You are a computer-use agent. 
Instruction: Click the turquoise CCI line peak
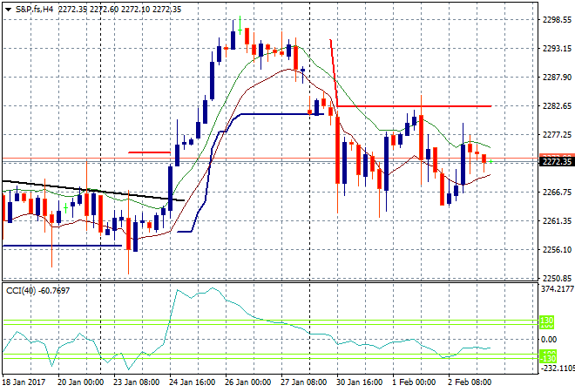coord(213,288)
